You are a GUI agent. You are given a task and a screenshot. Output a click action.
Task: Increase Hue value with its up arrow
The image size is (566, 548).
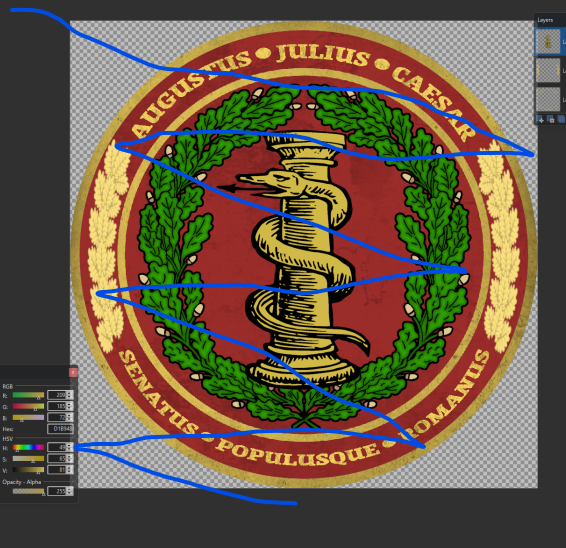[69, 445]
